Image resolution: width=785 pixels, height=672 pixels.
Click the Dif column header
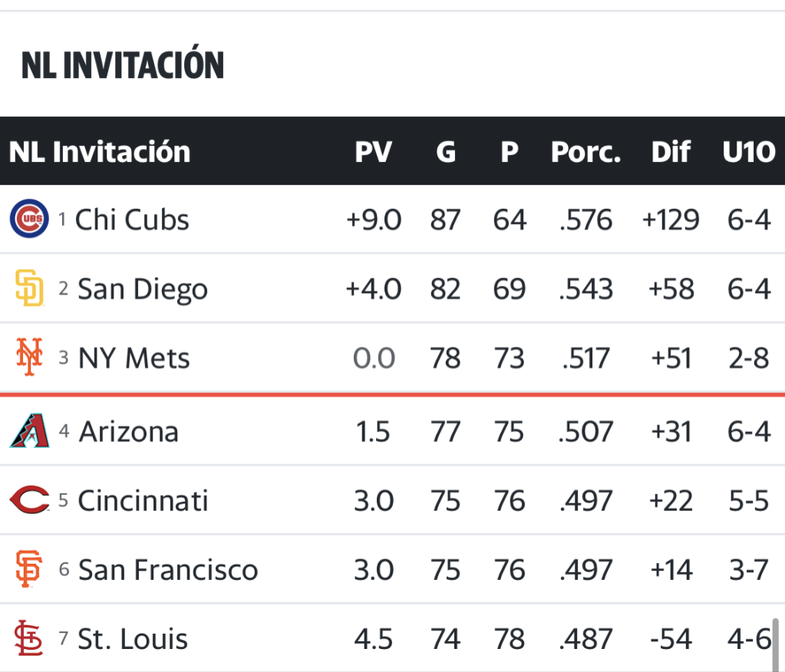pos(671,152)
